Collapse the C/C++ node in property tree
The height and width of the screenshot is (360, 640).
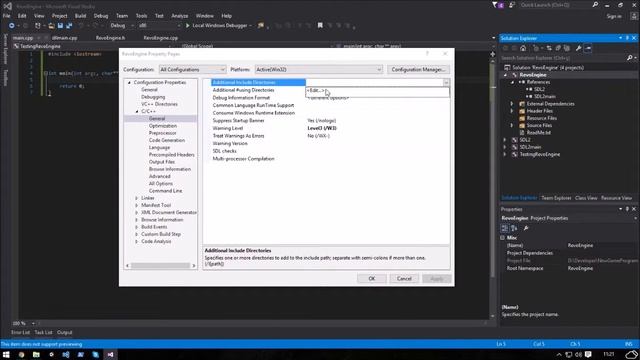137,111
